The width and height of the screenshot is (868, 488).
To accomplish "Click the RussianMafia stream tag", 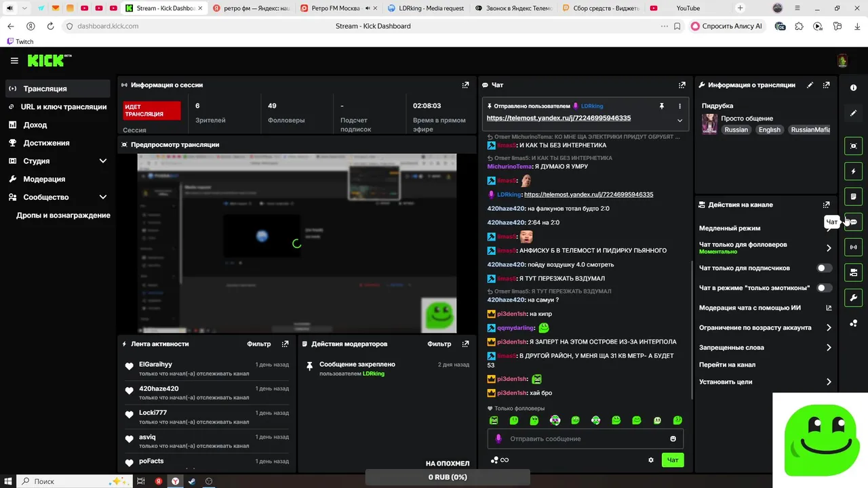I will pyautogui.click(x=810, y=130).
